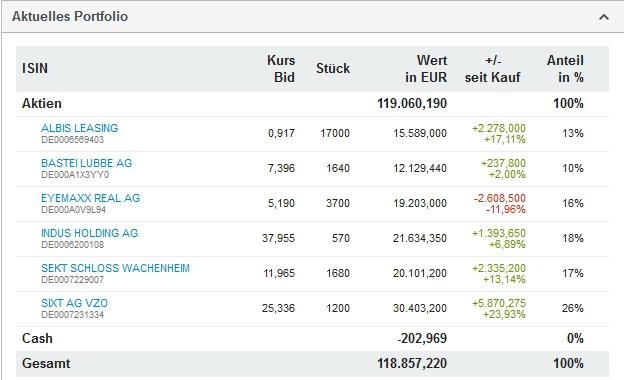Open the SIXT AG VZO link

click(74, 303)
